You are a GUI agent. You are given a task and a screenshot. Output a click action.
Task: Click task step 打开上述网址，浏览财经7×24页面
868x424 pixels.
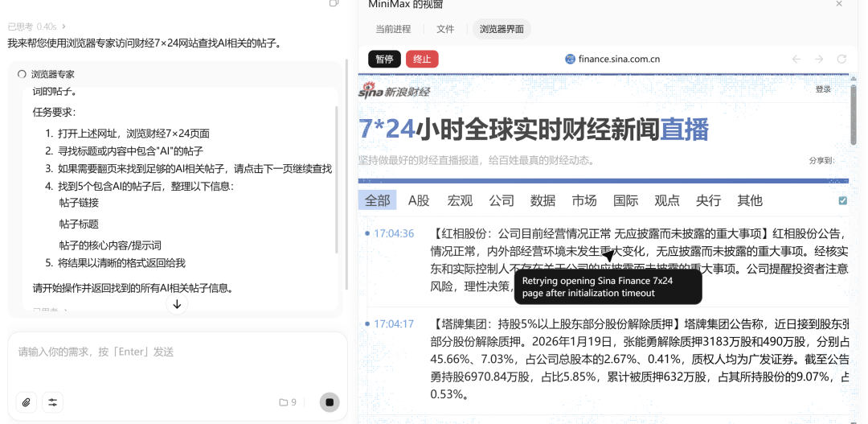point(133,133)
